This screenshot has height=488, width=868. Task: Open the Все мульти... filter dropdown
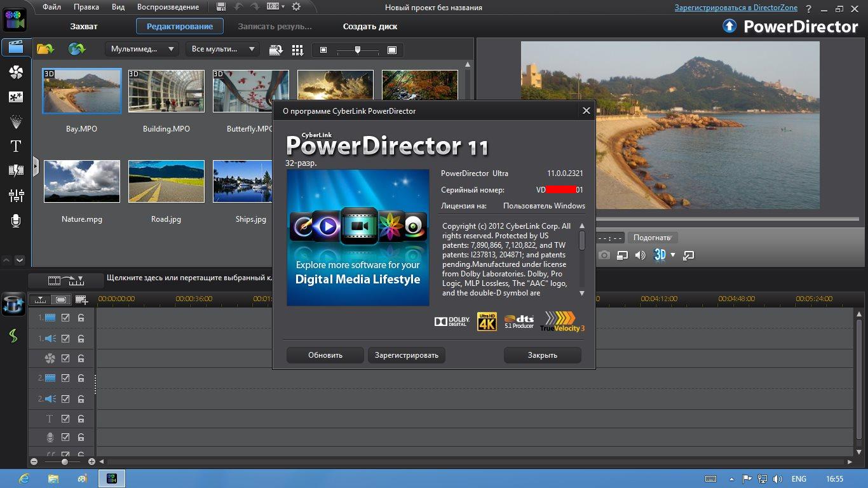tap(222, 49)
